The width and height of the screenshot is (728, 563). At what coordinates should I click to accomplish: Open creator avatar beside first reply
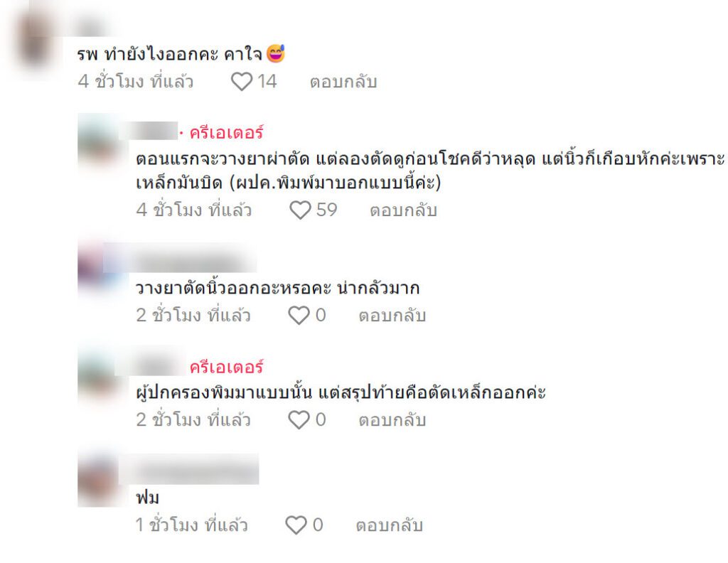(98, 140)
